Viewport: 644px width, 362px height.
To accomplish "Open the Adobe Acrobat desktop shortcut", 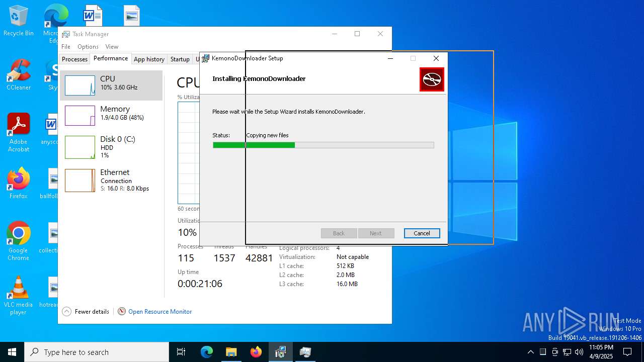I will click(x=19, y=133).
